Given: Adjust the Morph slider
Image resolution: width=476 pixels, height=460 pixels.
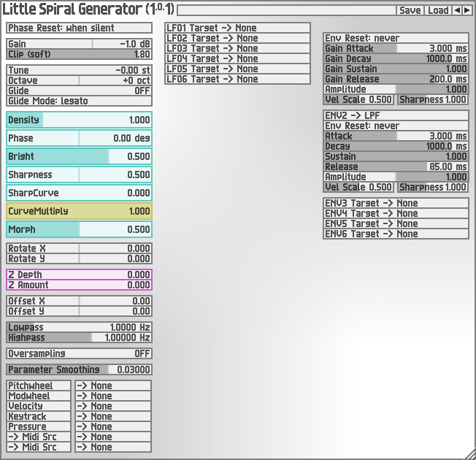Looking at the screenshot, I should point(79,229).
